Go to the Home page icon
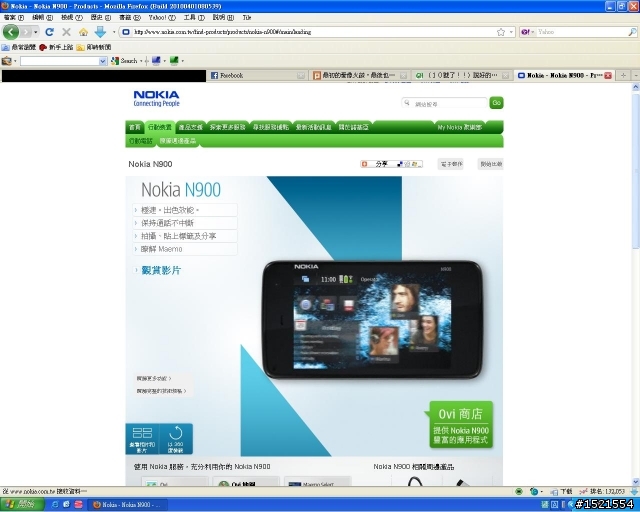The image size is (640, 512). click(x=84, y=32)
